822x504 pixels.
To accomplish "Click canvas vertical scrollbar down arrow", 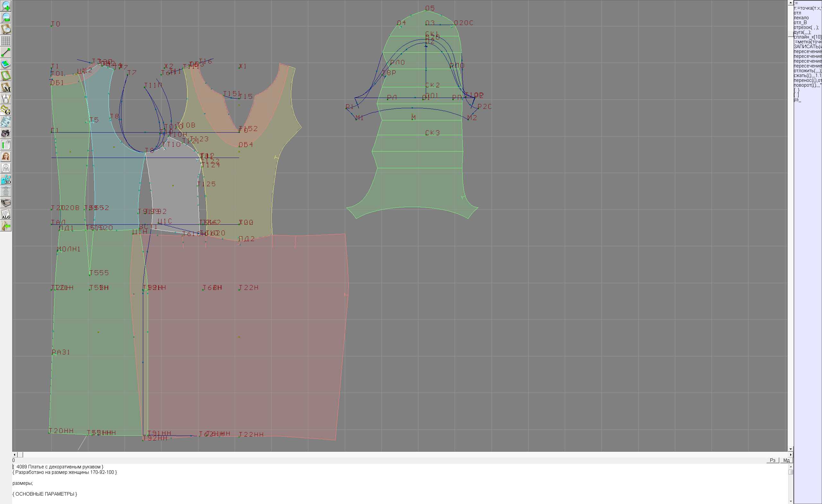I will [x=790, y=449].
